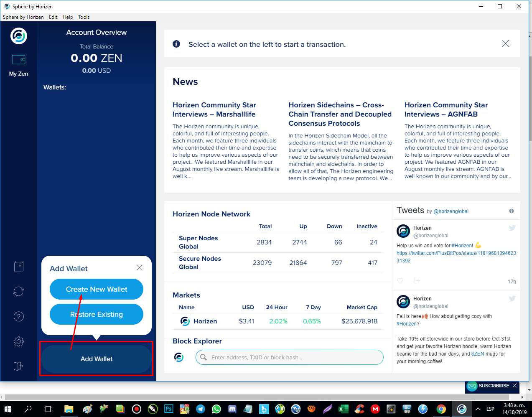Image resolution: width=532 pixels, height=417 pixels.
Task: Open the Sphere by Horizen menu
Action: tap(23, 17)
